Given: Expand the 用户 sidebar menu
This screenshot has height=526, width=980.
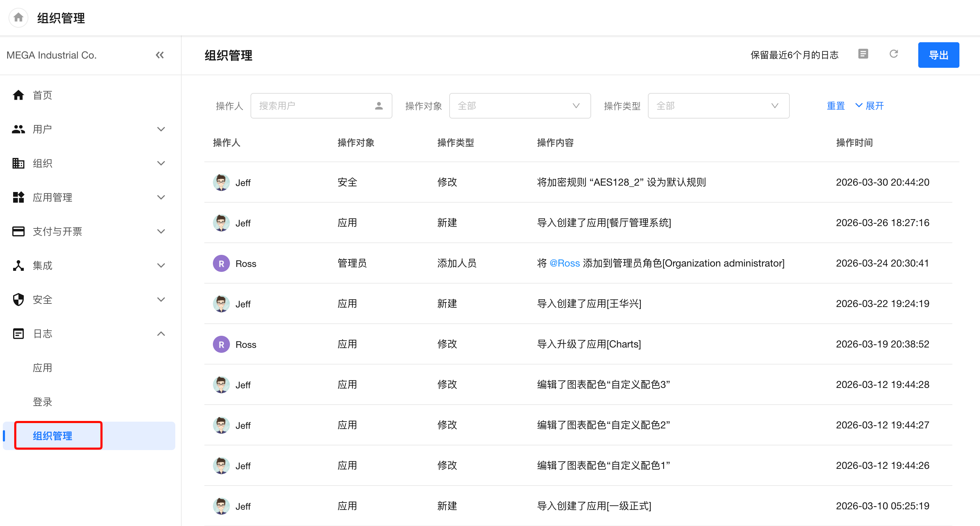Looking at the screenshot, I should click(161, 130).
